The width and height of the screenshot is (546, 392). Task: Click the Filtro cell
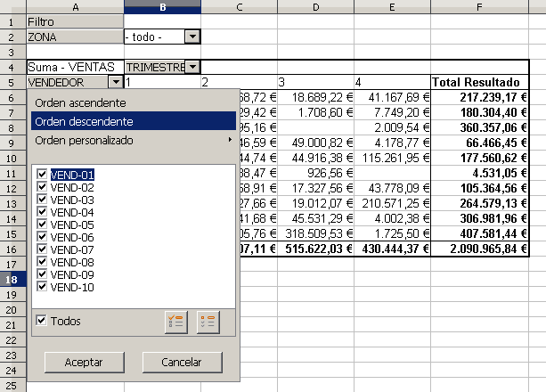(75, 21)
